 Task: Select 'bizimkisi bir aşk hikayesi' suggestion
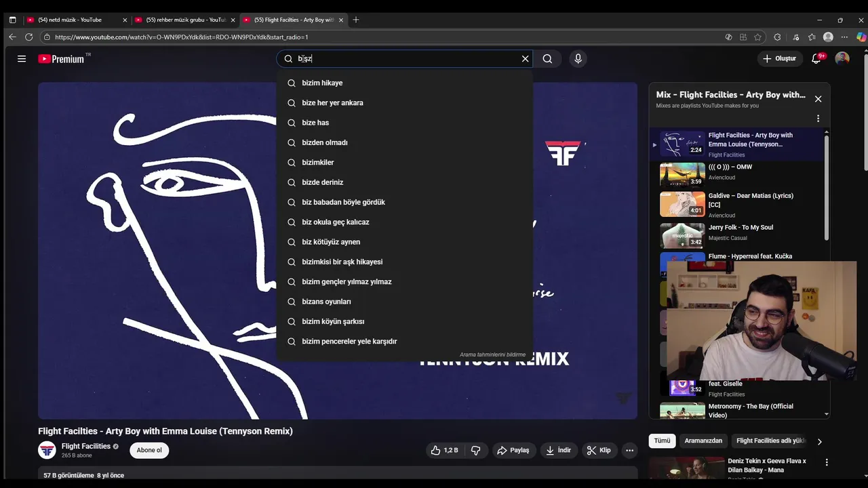(x=404, y=262)
